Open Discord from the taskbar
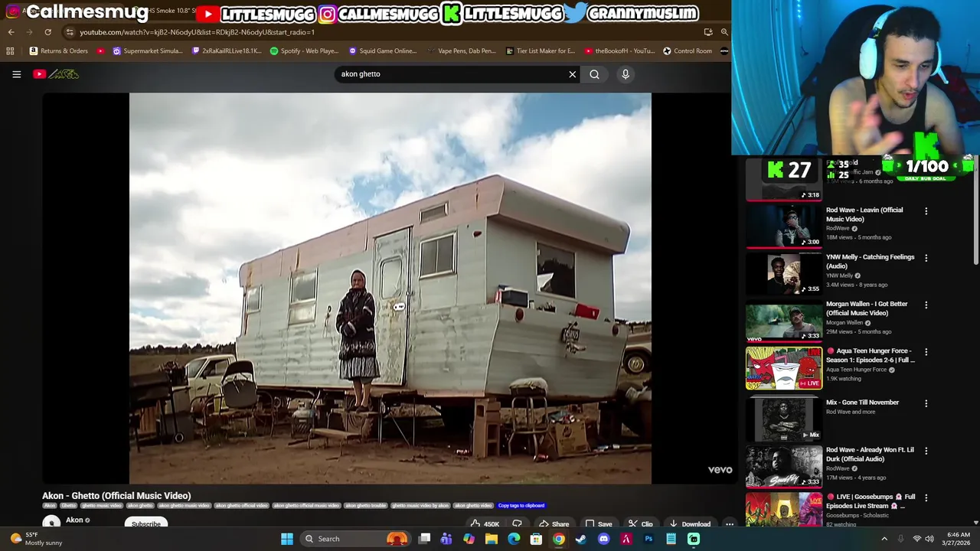This screenshot has width=980, height=551. click(603, 539)
